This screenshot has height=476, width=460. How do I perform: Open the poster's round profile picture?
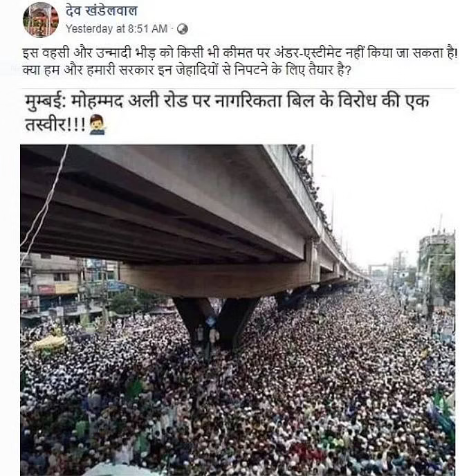pos(41,19)
